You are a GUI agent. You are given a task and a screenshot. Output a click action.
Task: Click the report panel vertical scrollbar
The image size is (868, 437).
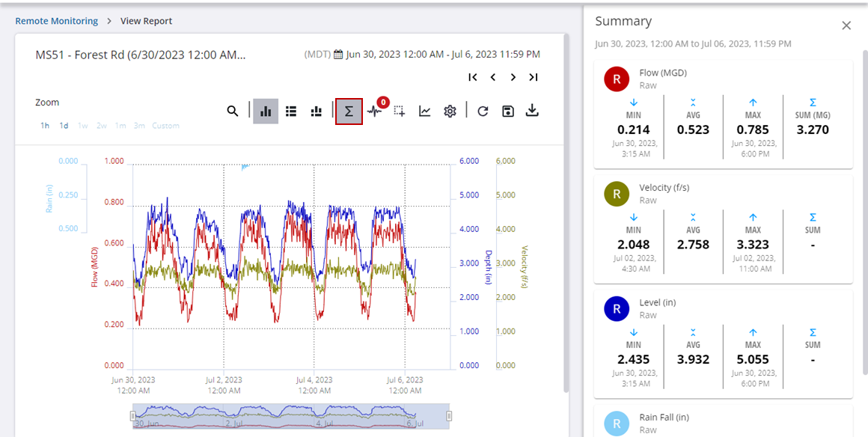(566, 213)
